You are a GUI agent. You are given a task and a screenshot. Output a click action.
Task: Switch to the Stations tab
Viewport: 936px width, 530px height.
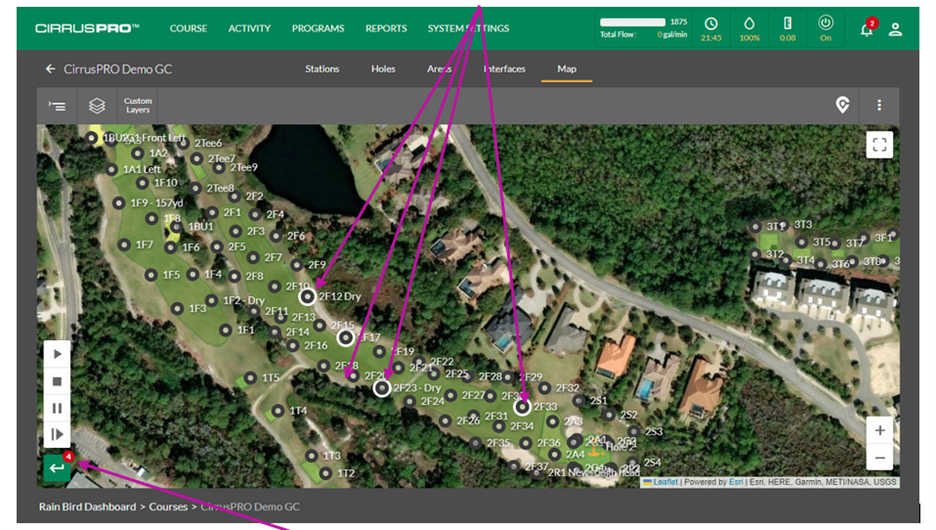[322, 69]
